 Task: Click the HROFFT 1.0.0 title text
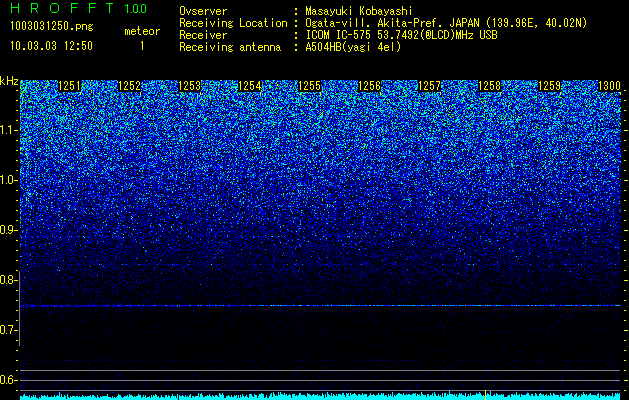pos(78,8)
